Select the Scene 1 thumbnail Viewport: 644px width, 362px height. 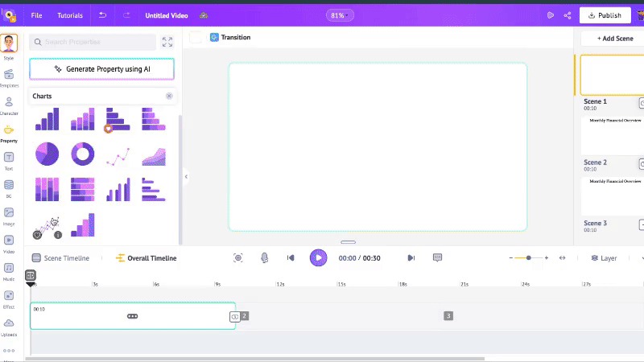612,75
